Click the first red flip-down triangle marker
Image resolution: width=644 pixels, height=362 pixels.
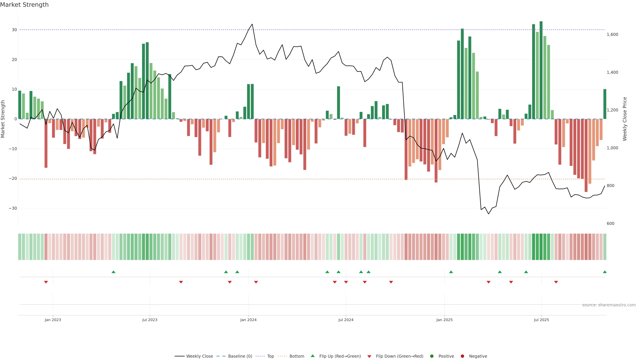click(46, 282)
